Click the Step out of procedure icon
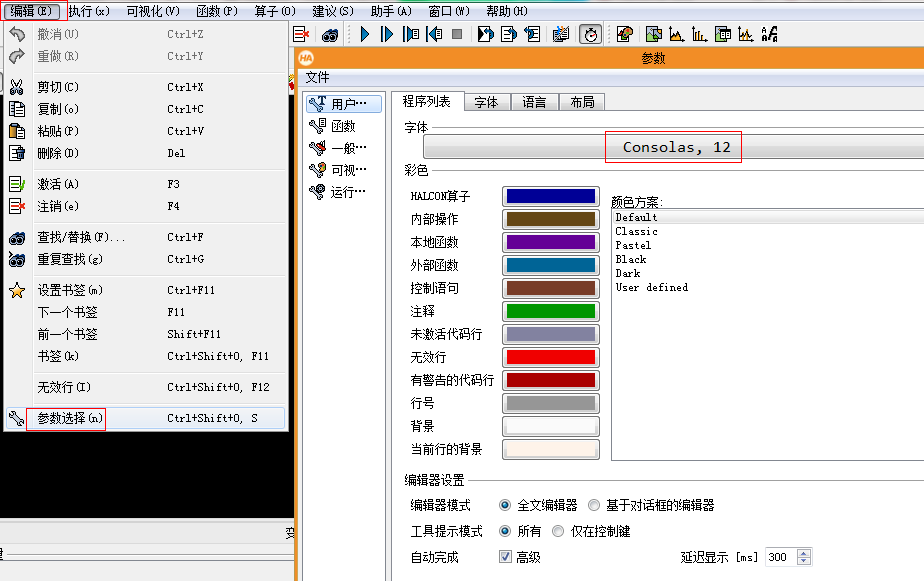The width and height of the screenshot is (924, 581). point(435,34)
